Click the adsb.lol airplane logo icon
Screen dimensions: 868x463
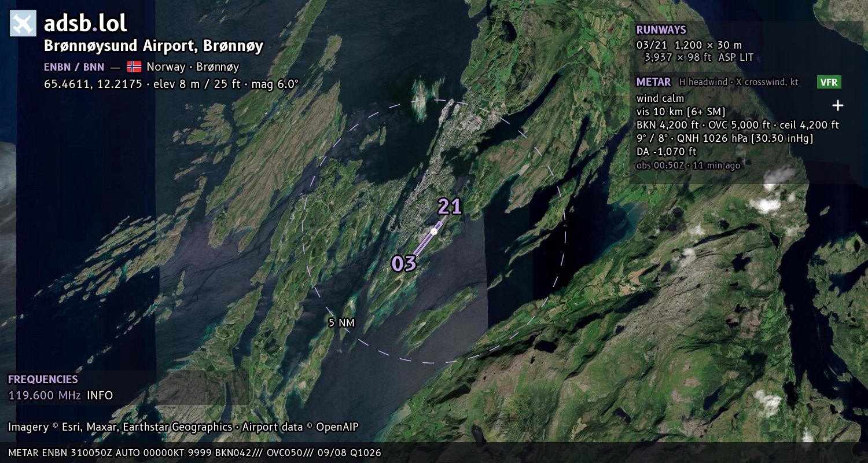(x=23, y=23)
